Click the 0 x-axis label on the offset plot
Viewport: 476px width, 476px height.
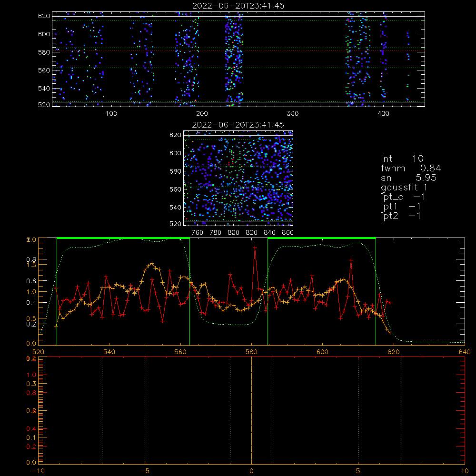tap(251, 471)
